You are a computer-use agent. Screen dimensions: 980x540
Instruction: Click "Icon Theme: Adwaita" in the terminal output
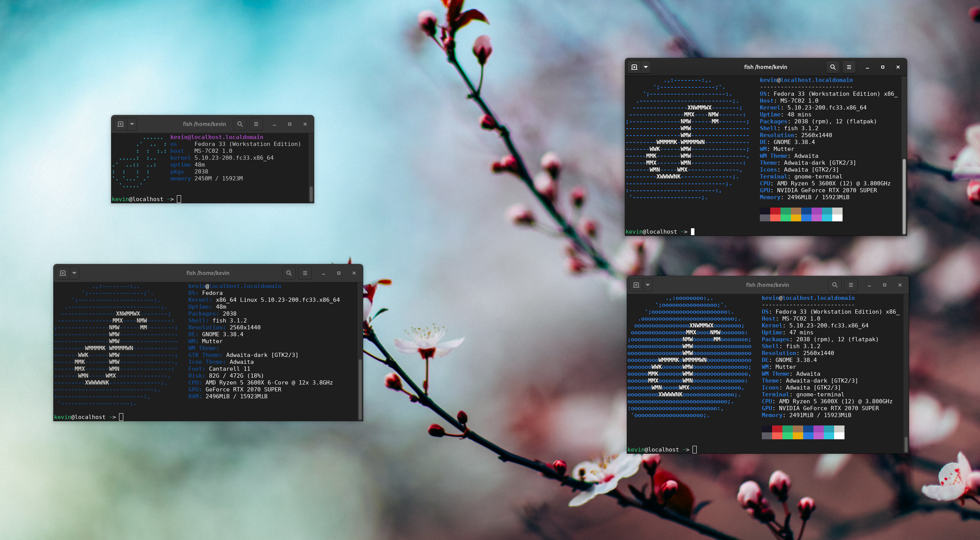point(221,362)
